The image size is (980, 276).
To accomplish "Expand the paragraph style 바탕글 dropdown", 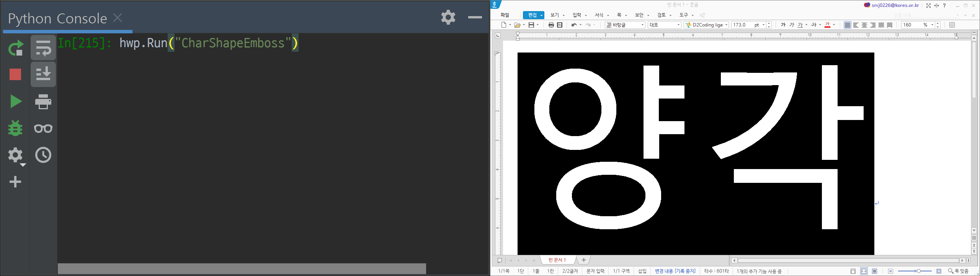I will (x=643, y=25).
